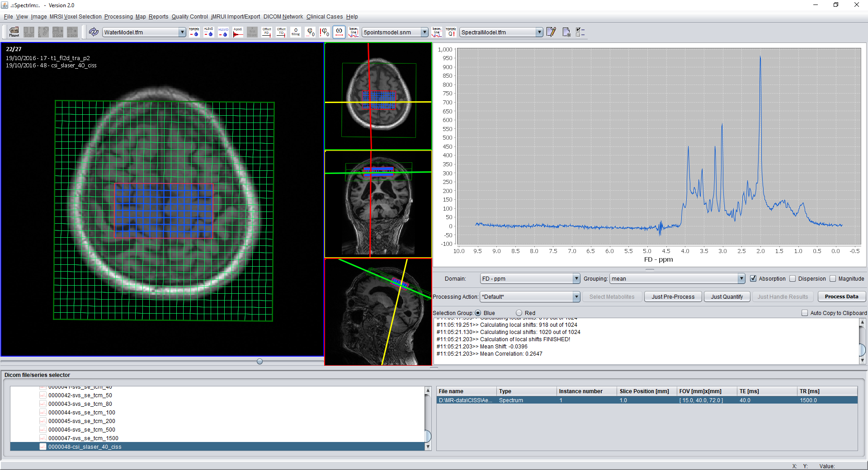
Task: Click the checklist options icon in toolbar
Action: point(580,32)
